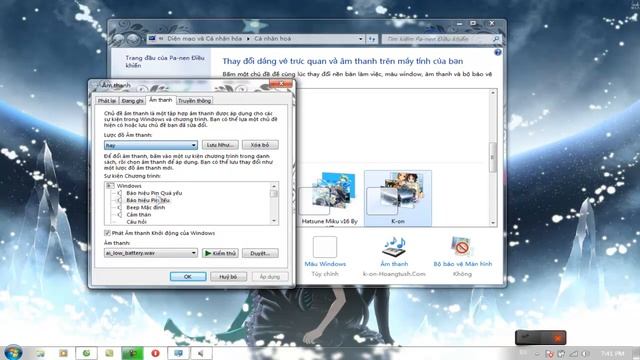This screenshot has width=640, height=360.
Task: Open the Truyền thông tab
Action: coord(194,101)
